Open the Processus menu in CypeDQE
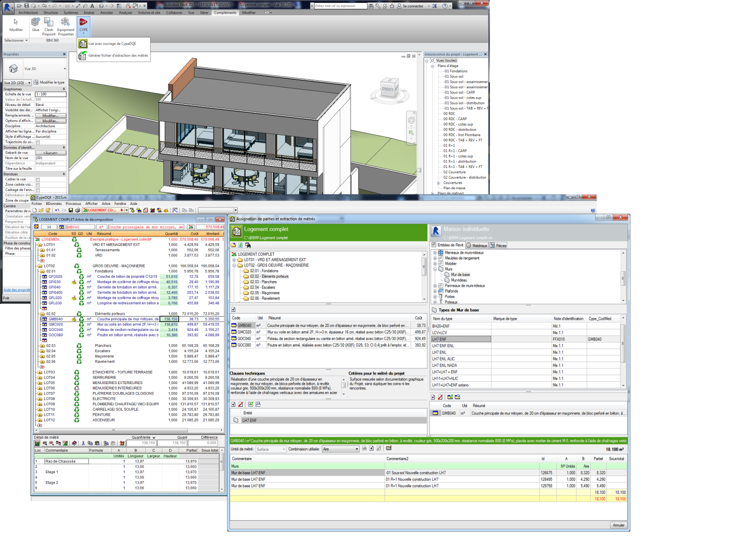Viewport: 756px width, 555px height. point(73,203)
